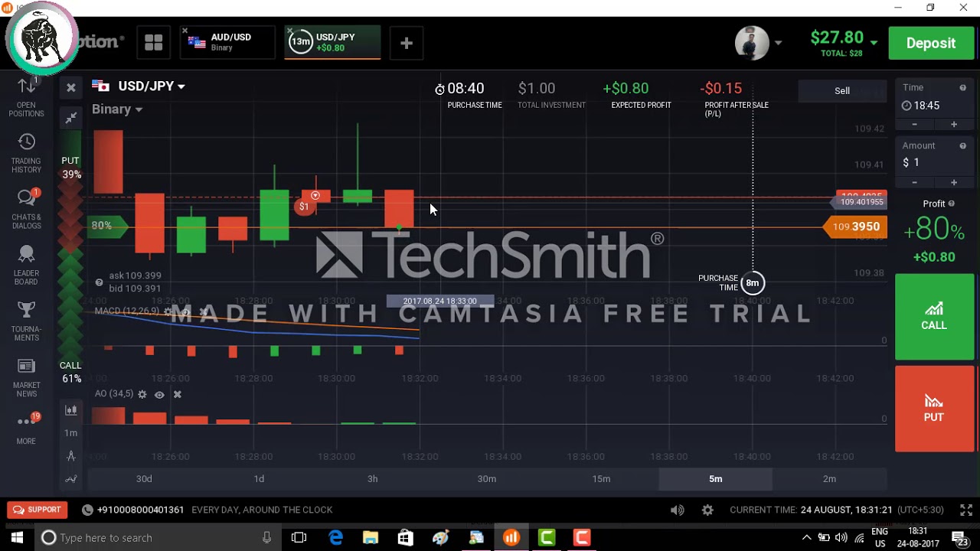Remove the AO indicator
This screenshot has width=980, height=551.
coord(177,394)
